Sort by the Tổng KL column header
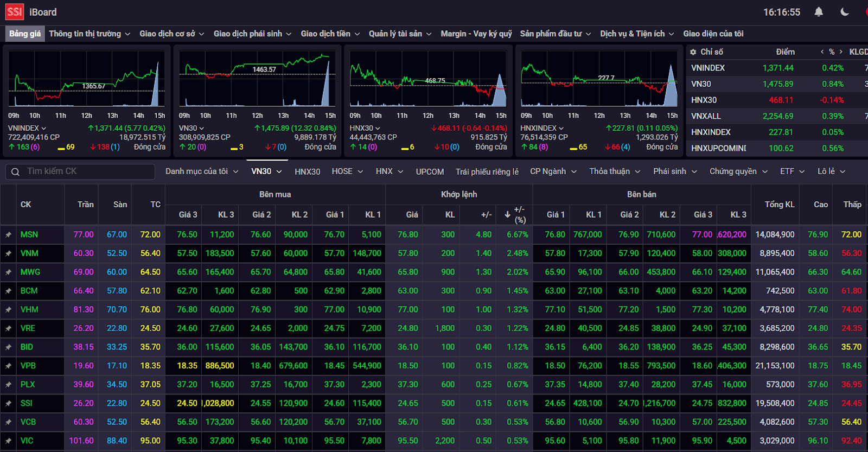Viewport: 868px width, 452px height. click(x=779, y=205)
